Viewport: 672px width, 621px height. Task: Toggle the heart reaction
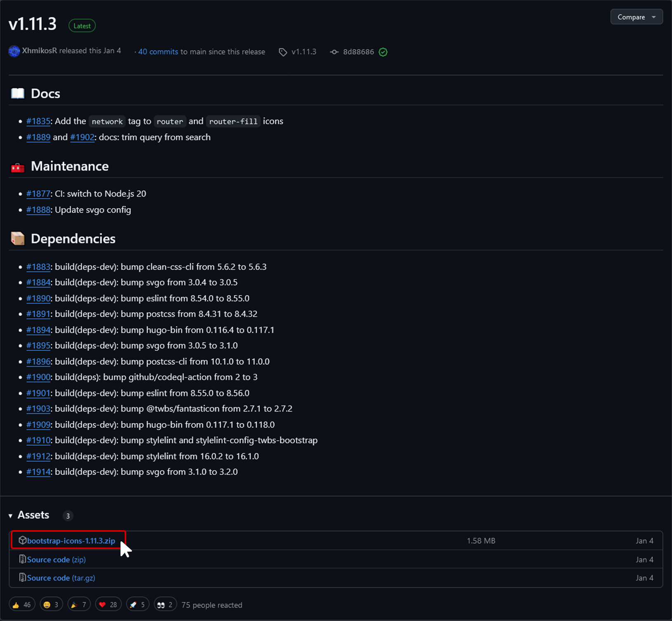tap(108, 604)
